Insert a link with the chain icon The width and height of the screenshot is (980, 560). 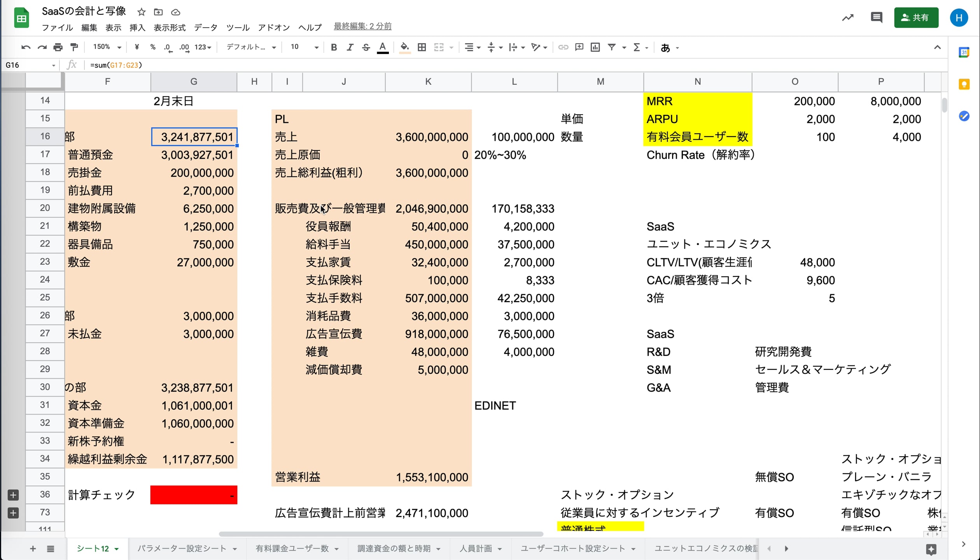point(563,47)
